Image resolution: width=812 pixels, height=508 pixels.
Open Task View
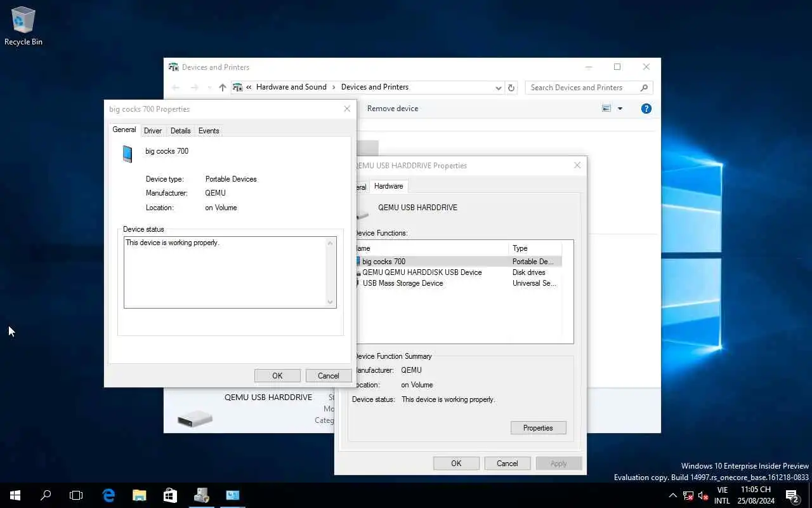(x=76, y=495)
